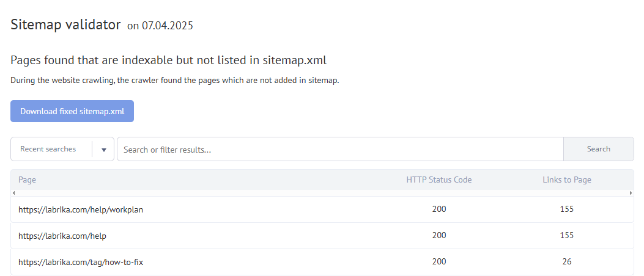Click the table's horizontal scrollbar track
The width and height of the screenshot is (644, 276).
[x=322, y=193]
